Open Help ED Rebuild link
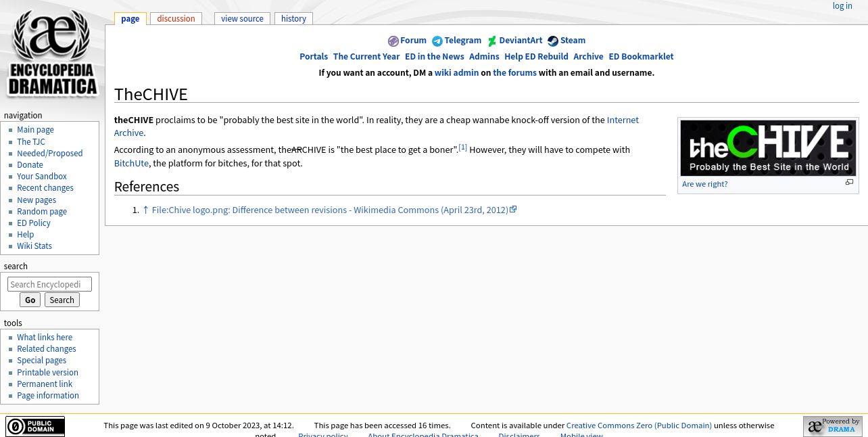This screenshot has width=868, height=437. [536, 57]
